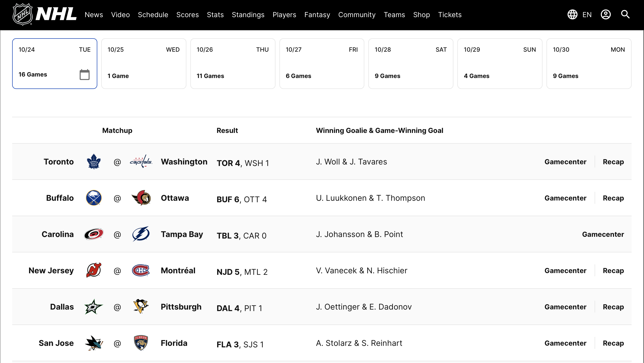Image resolution: width=644 pixels, height=363 pixels.
Task: Open Gamecenter for Buffalo at Ottawa
Action: coord(565,198)
